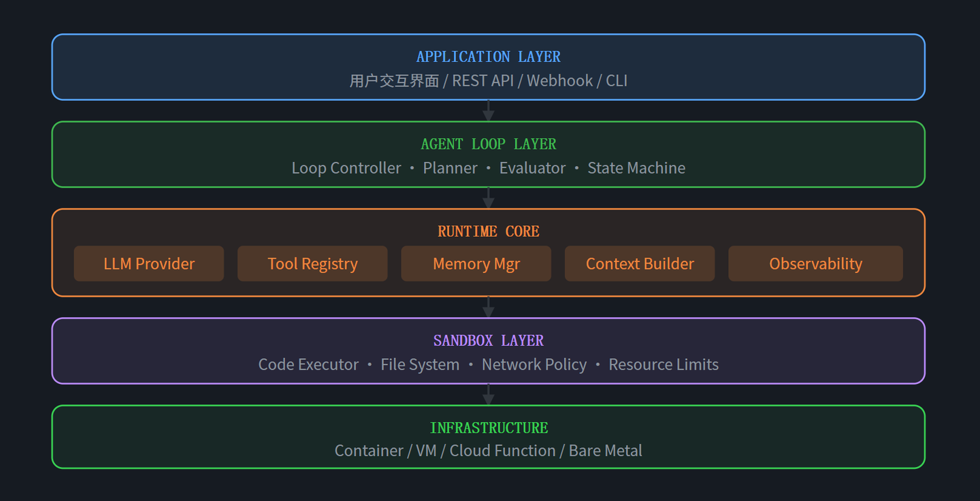Select the "Resource Limits" text

tap(664, 364)
